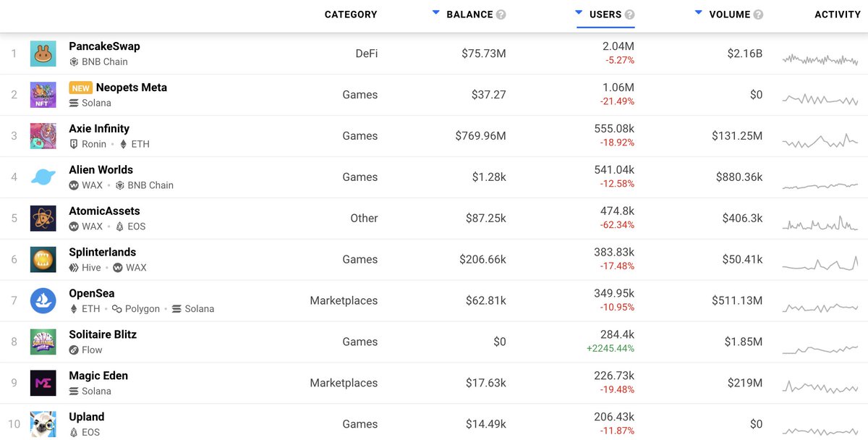Screen dimensions: 868x440
Task: Click the WAX icon under Alien Worlds
Action: click(x=74, y=186)
